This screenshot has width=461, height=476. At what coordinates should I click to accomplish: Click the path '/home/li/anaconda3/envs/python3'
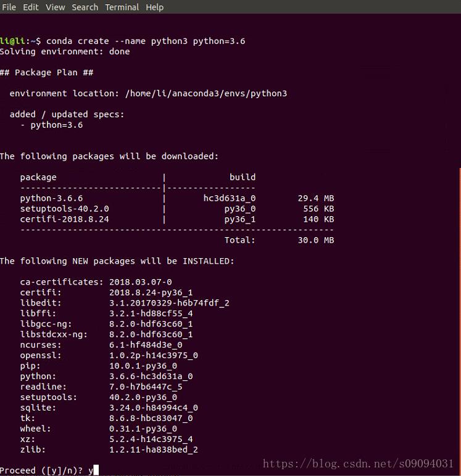tap(206, 93)
